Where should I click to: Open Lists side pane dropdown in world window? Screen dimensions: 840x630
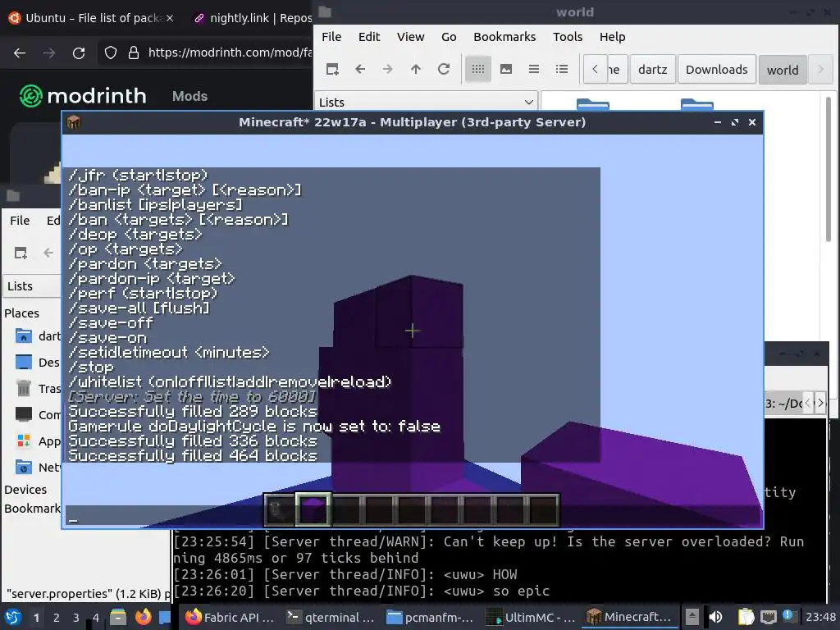pyautogui.click(x=427, y=102)
